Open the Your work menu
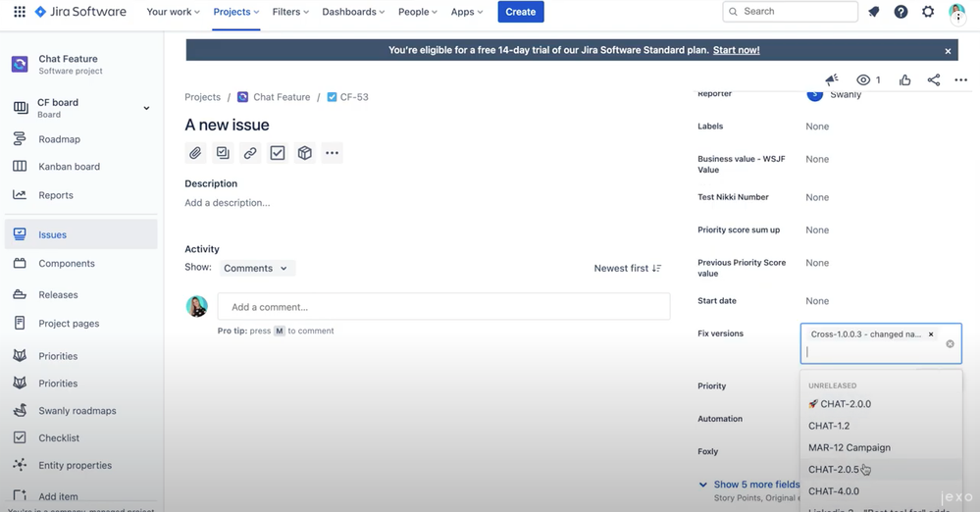 click(173, 11)
